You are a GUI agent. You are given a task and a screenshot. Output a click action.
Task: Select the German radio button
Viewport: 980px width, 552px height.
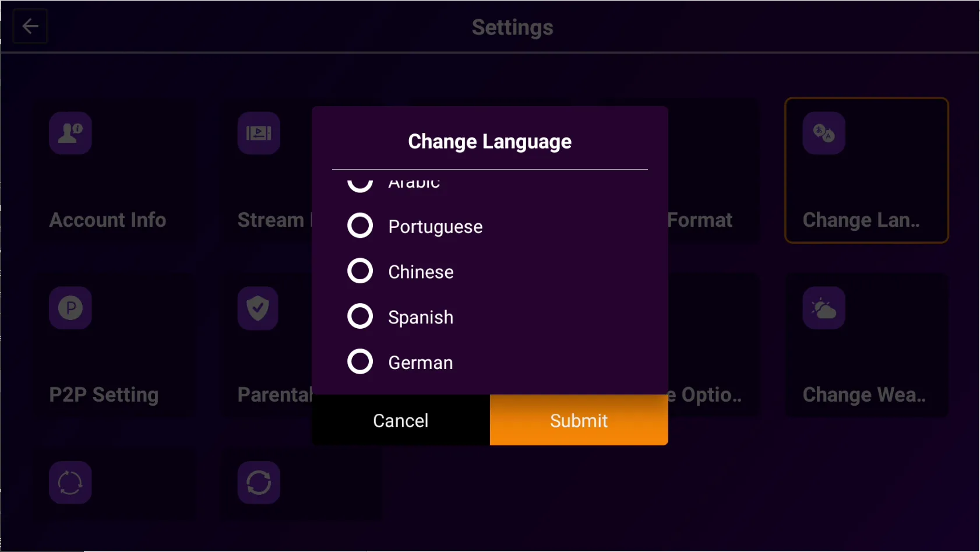pos(360,362)
